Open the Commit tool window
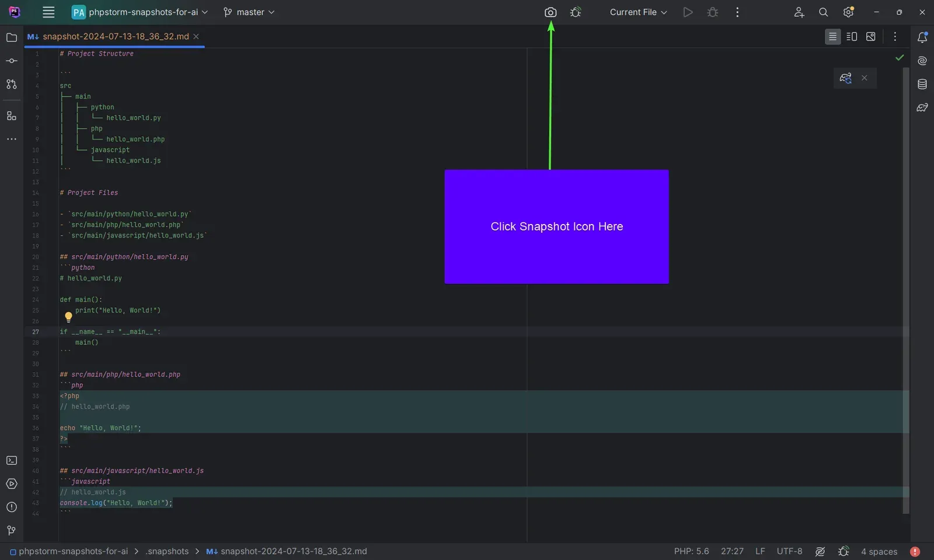The width and height of the screenshot is (934, 560). click(12, 61)
